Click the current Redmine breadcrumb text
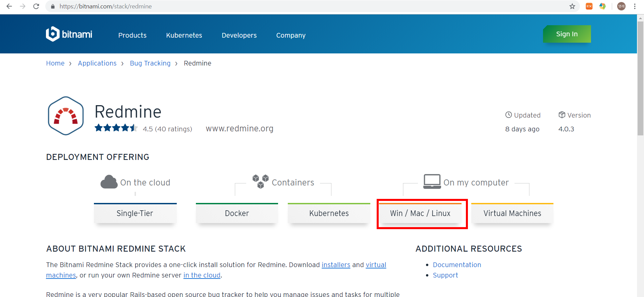 pos(198,63)
